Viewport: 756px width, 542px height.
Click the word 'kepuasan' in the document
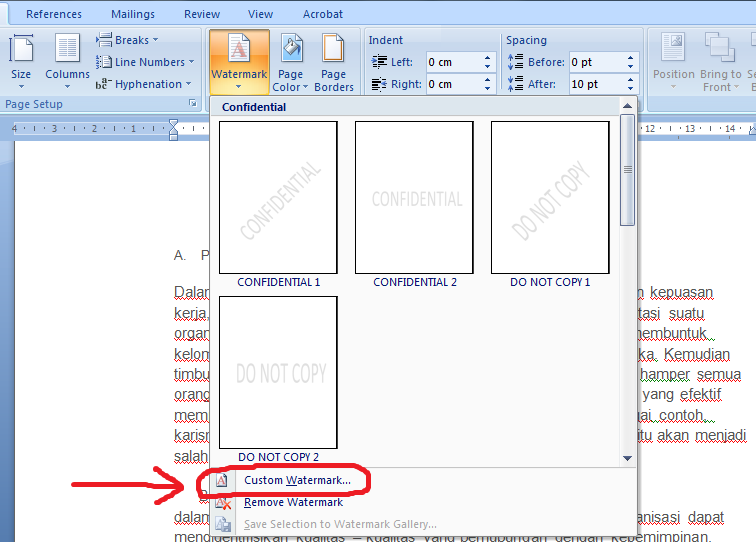tap(681, 293)
